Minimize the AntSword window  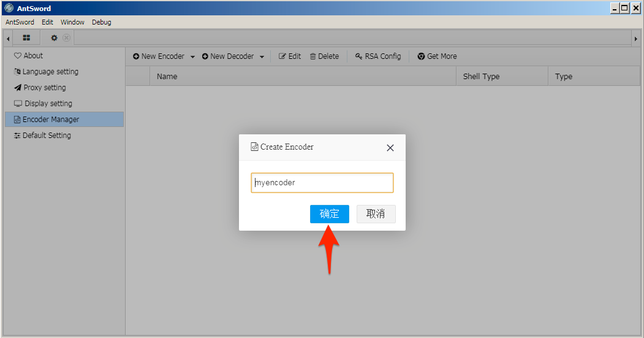coord(615,8)
